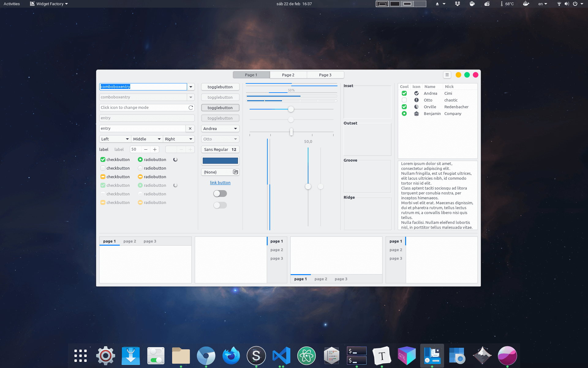The width and height of the screenshot is (588, 368).
Task: Open Activities overview
Action: pyautogui.click(x=12, y=4)
